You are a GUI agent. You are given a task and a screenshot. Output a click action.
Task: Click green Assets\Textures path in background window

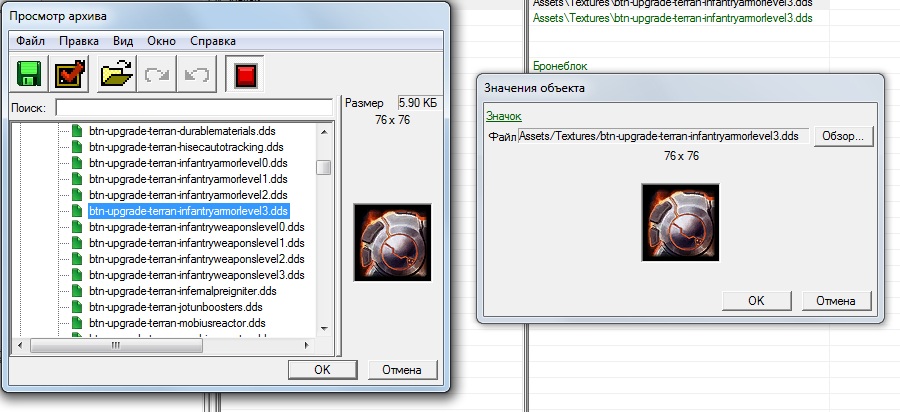[x=673, y=18]
